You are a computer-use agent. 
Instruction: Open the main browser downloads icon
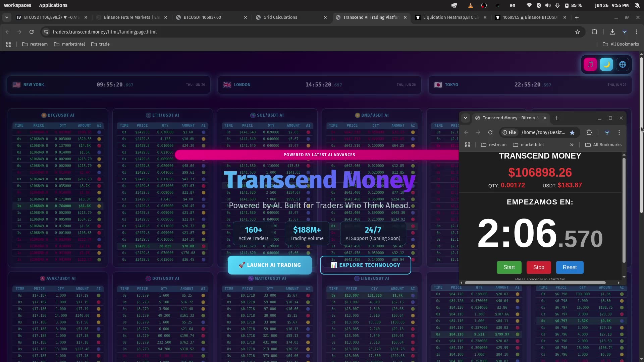[612, 32]
